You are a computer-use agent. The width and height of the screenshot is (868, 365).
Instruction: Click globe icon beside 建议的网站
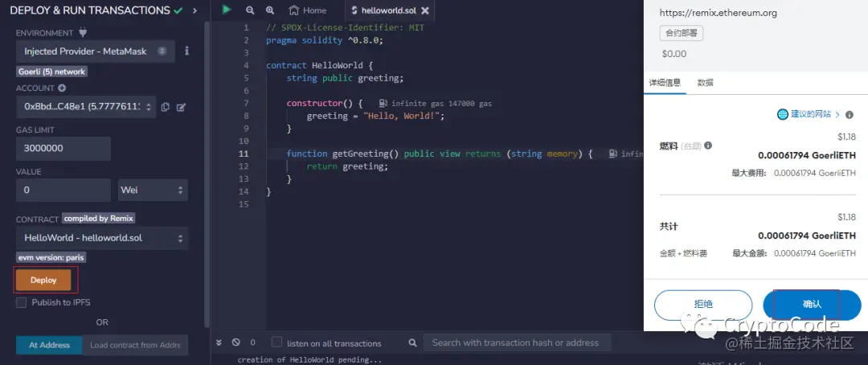[x=783, y=114]
